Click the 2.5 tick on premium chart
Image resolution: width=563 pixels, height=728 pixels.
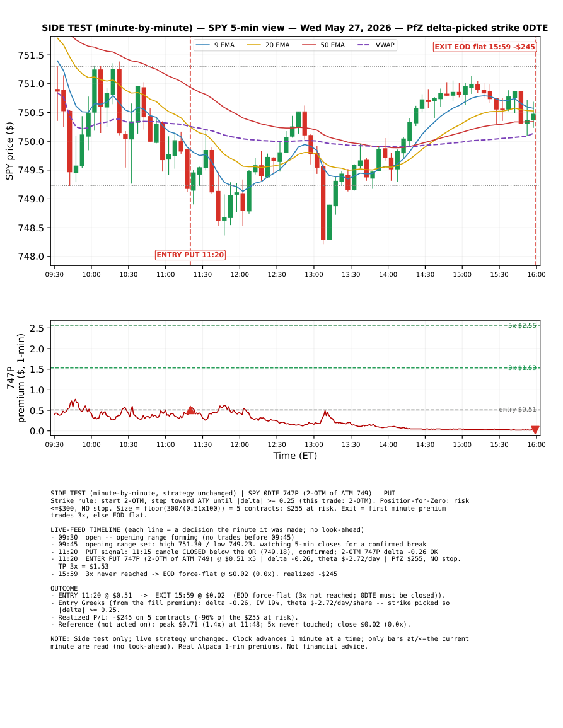coord(37,329)
